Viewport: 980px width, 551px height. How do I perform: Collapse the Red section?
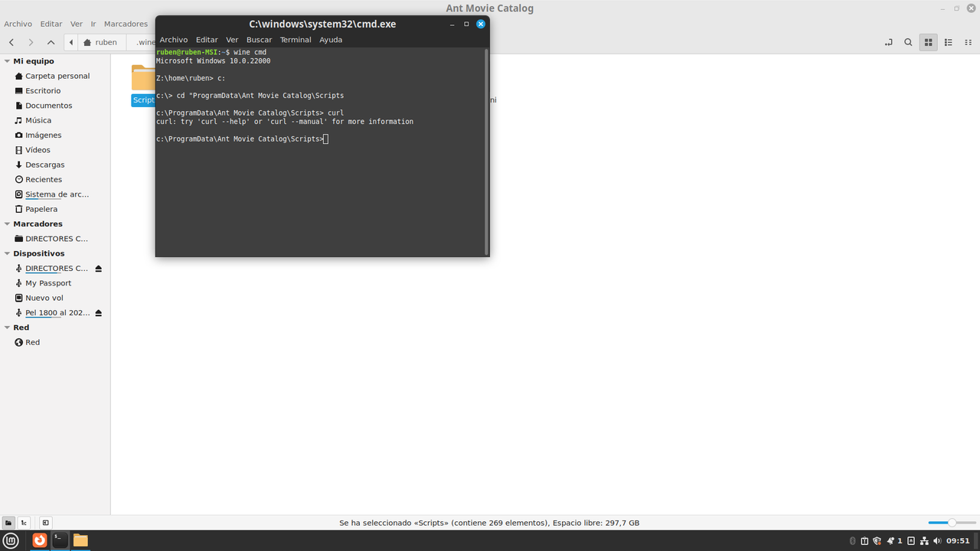(x=7, y=328)
